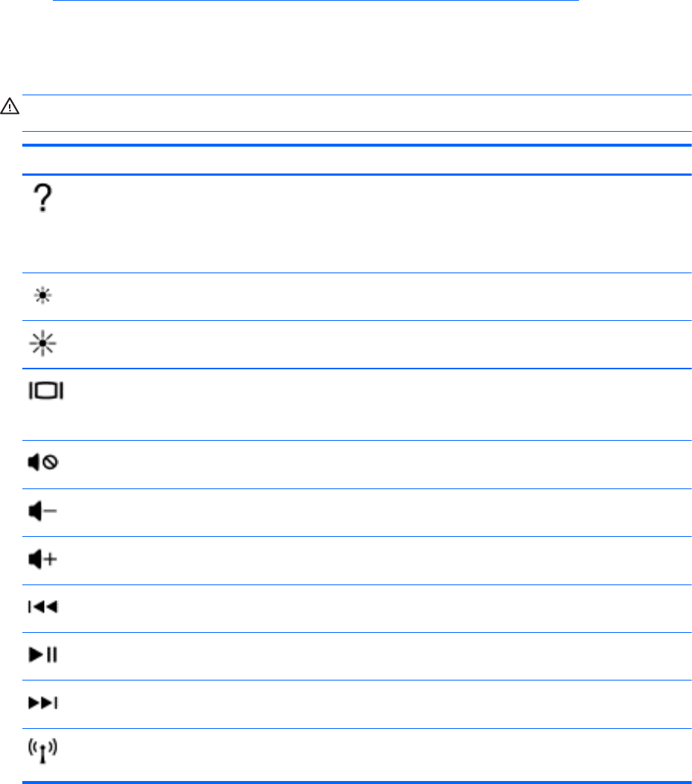Viewport: 692px width, 784px height.
Task: Select the switch screen image icon
Action: [46, 391]
